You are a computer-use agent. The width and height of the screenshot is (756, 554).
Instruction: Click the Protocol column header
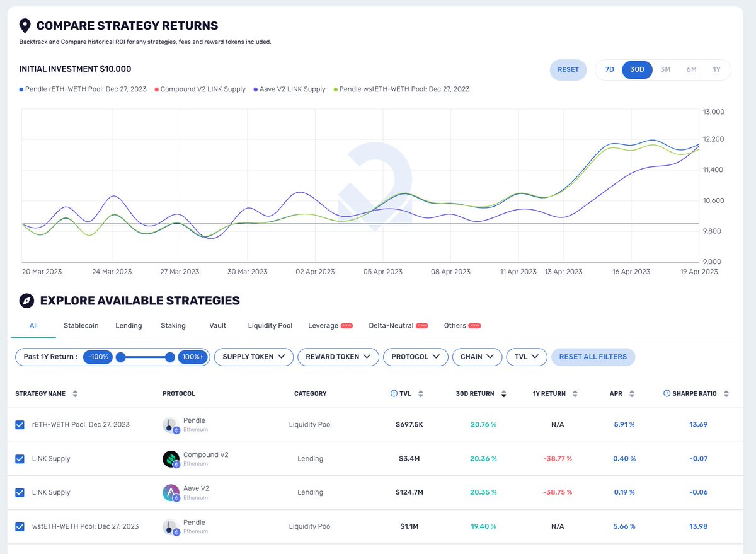coord(179,394)
